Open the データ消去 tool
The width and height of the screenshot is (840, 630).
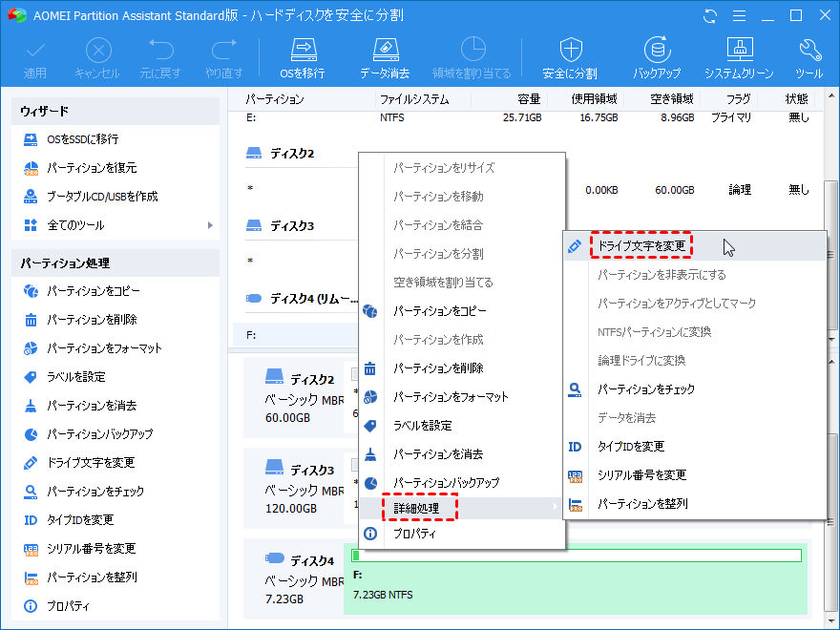[x=385, y=58]
